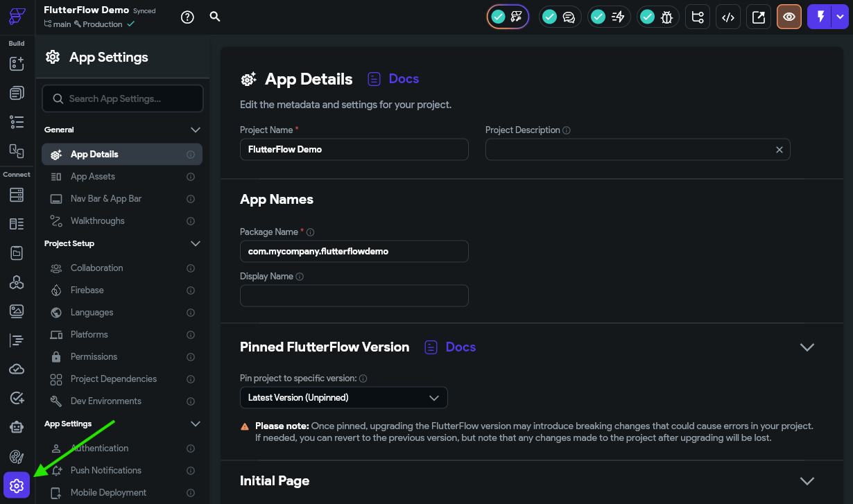
Task: Open the Pages and components icon
Action: point(17,93)
